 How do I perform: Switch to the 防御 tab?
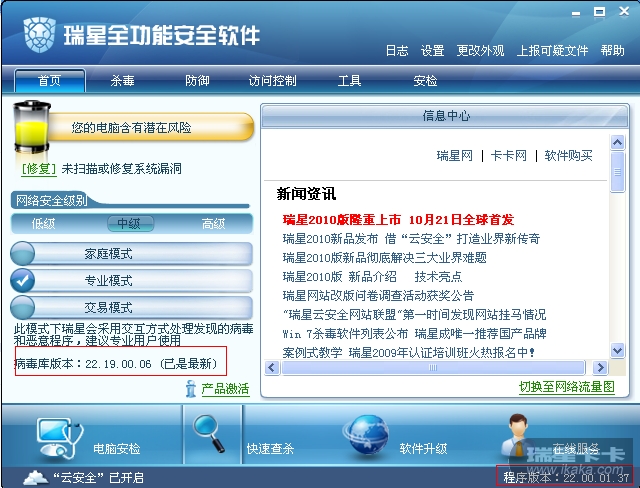[x=197, y=80]
